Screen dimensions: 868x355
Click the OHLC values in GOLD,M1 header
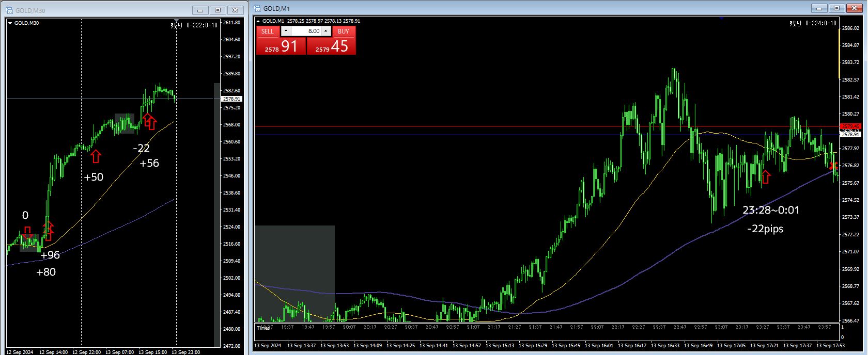323,21
